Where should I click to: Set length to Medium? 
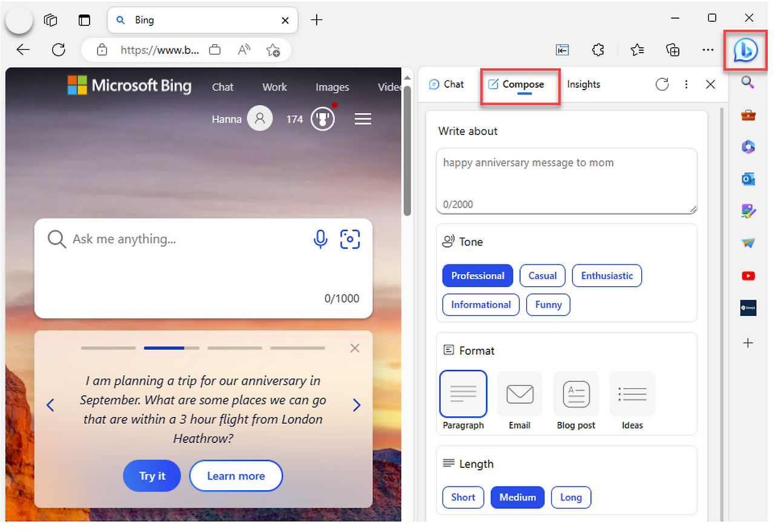(518, 497)
